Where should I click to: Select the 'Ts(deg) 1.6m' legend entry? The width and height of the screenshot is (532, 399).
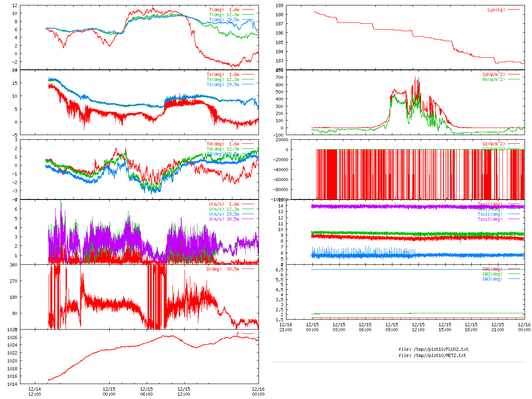(223, 75)
